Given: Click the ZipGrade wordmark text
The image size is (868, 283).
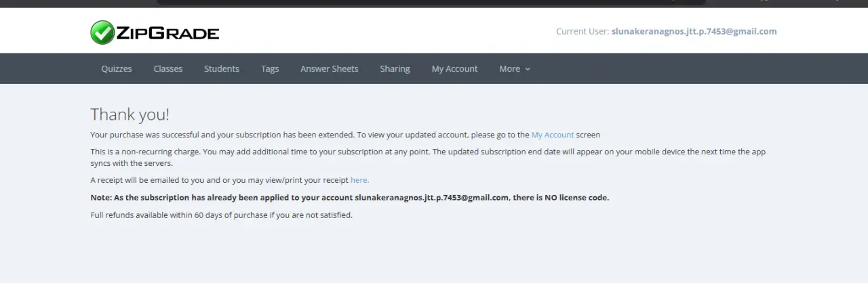Looking at the screenshot, I should [x=168, y=32].
